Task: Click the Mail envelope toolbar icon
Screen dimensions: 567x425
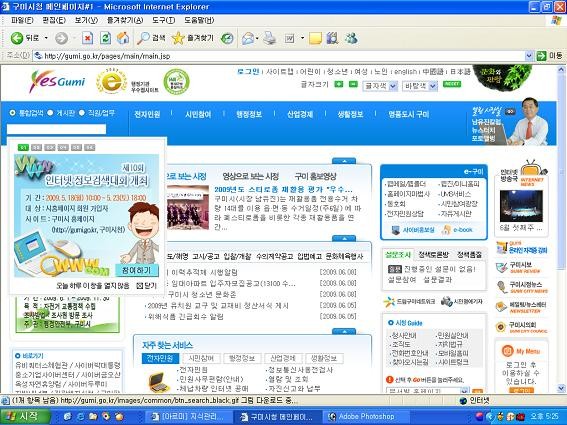Action: coord(248,38)
